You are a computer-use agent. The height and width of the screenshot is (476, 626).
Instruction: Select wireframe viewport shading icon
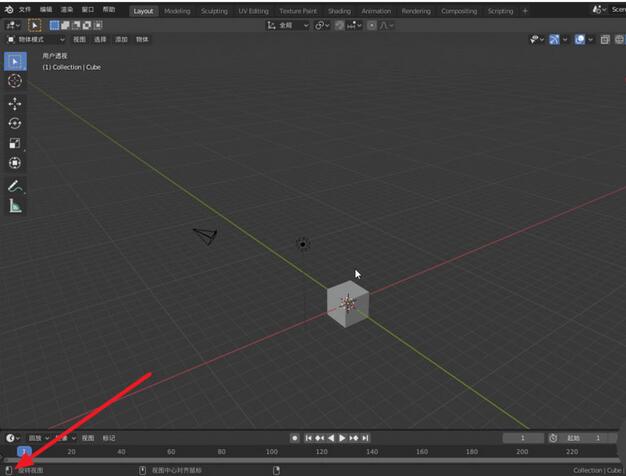620,39
